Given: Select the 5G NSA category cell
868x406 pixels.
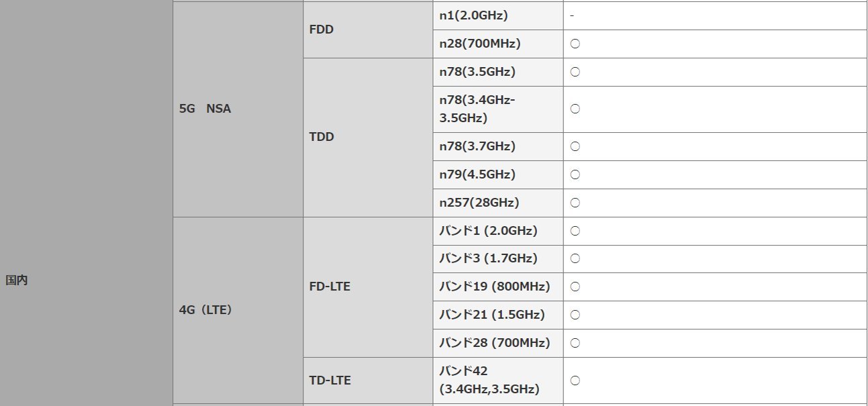Looking at the screenshot, I should coord(205,109).
